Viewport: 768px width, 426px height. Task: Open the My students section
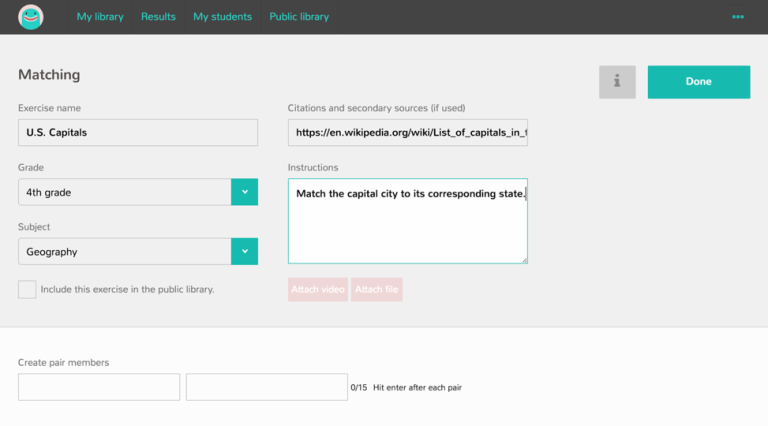222,17
